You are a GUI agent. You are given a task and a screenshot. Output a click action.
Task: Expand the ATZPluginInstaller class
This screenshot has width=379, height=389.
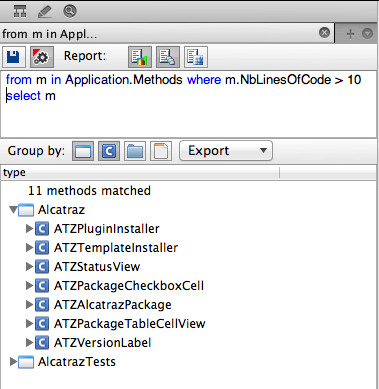point(29,229)
